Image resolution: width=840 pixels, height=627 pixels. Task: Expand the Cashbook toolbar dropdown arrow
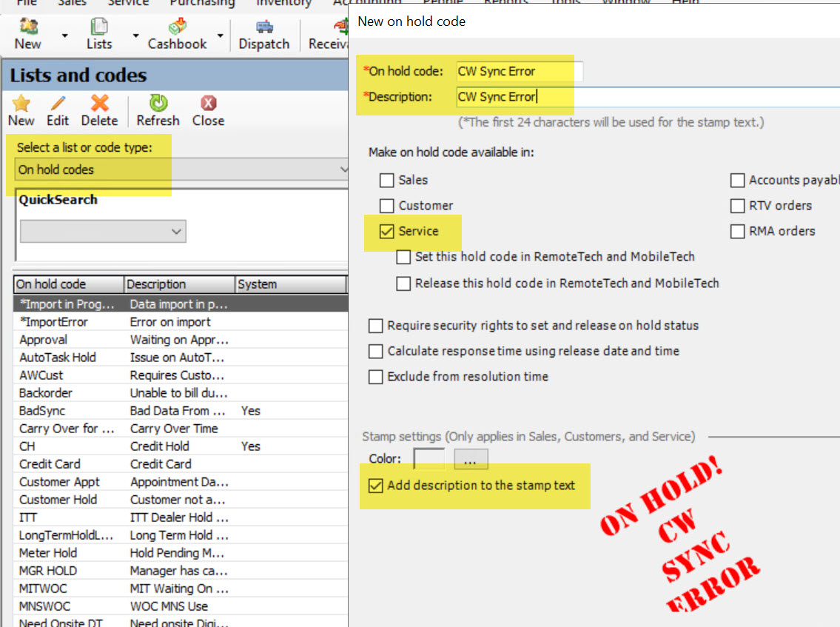point(221,36)
